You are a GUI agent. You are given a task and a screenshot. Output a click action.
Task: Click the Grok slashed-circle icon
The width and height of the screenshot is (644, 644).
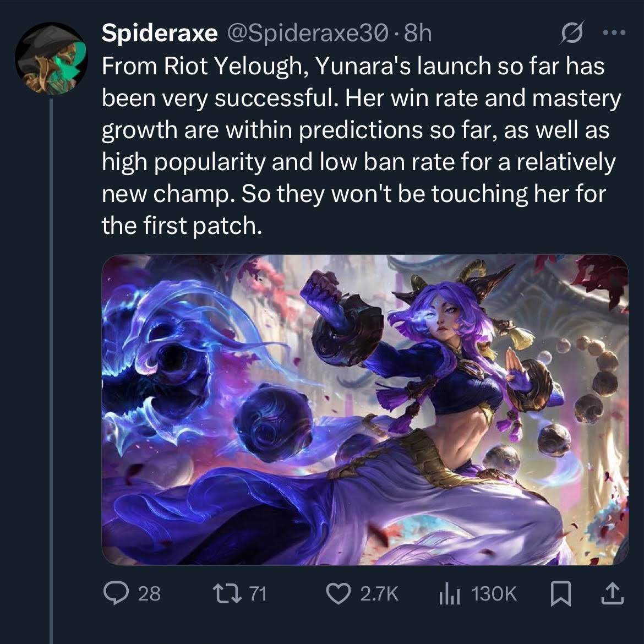point(571,34)
